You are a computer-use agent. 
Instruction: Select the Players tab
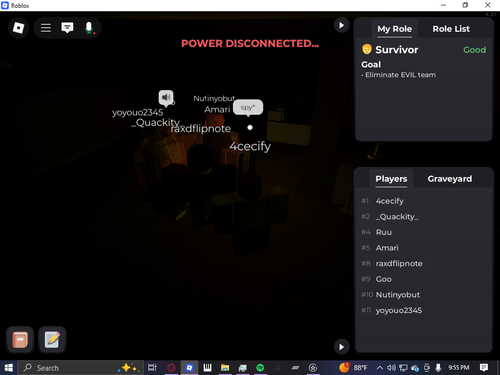391,179
